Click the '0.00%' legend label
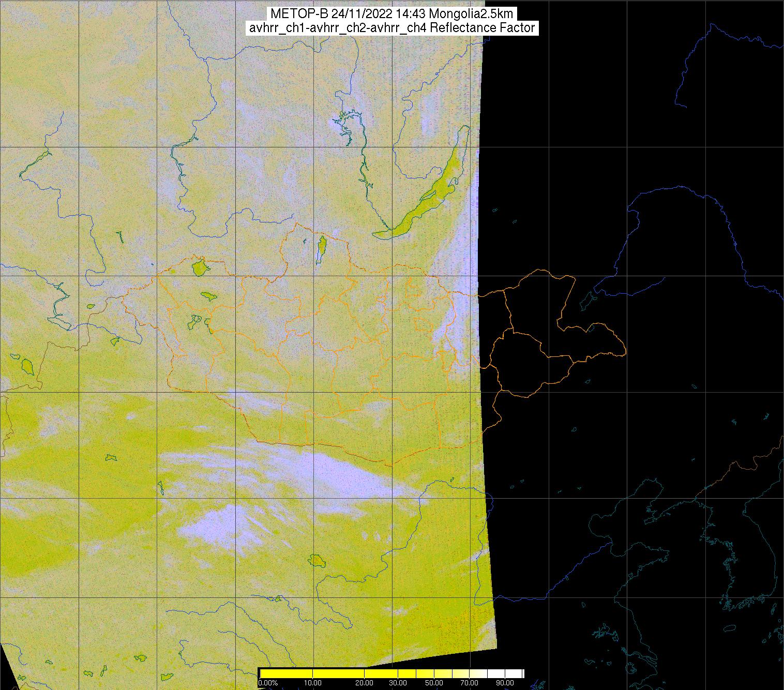This screenshot has height=690, width=784. 267,683
